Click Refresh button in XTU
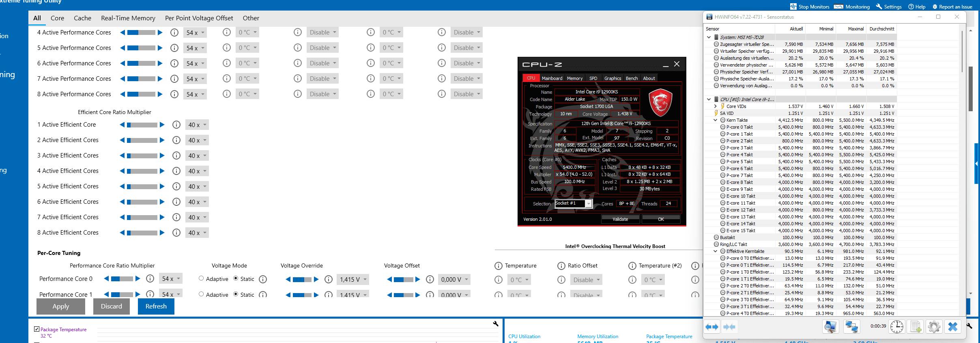The image size is (980, 343). pyautogui.click(x=156, y=306)
